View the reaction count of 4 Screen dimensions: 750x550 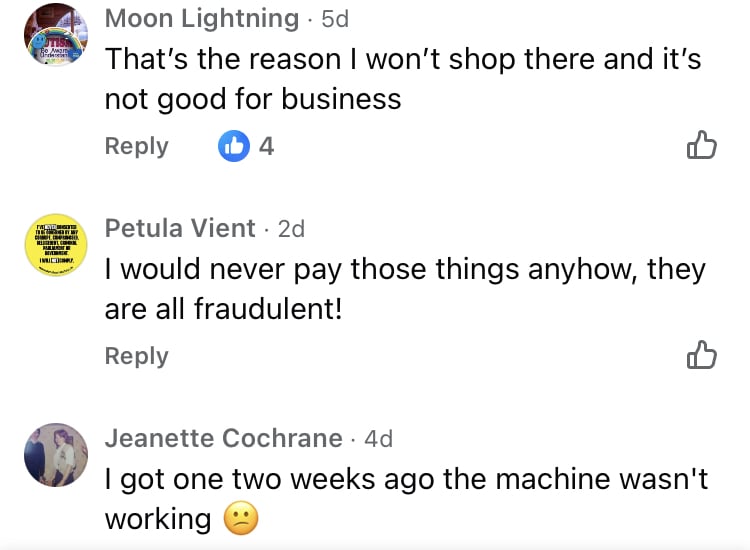click(266, 146)
